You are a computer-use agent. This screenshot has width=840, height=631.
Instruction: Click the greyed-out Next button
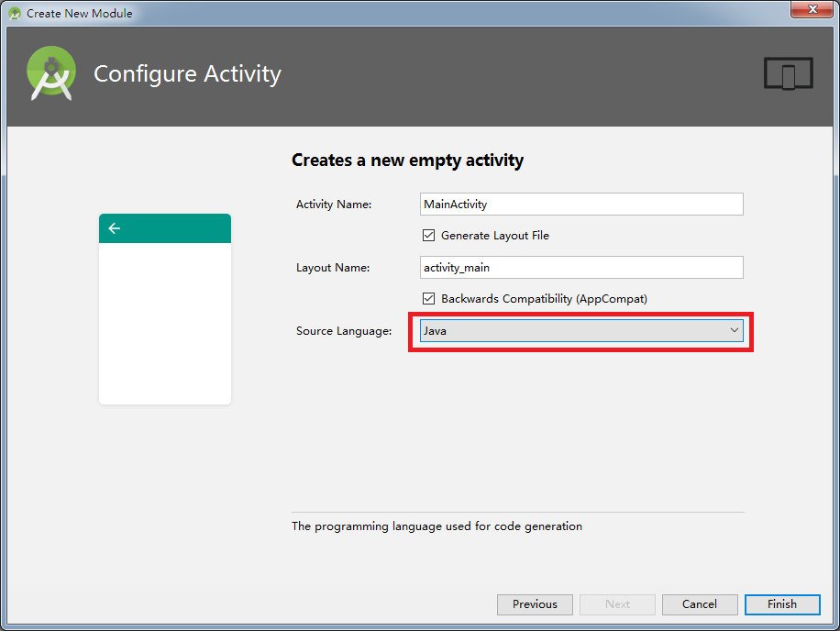pos(618,604)
